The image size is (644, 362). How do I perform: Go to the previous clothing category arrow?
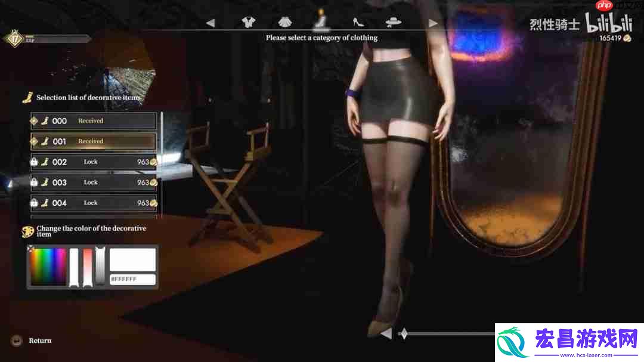[210, 23]
